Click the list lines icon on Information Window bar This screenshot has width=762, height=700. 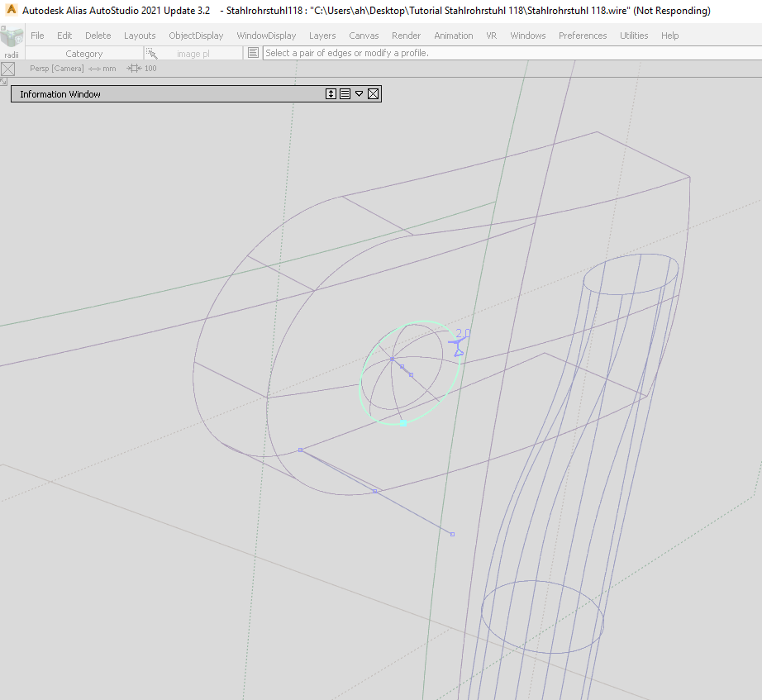point(345,93)
